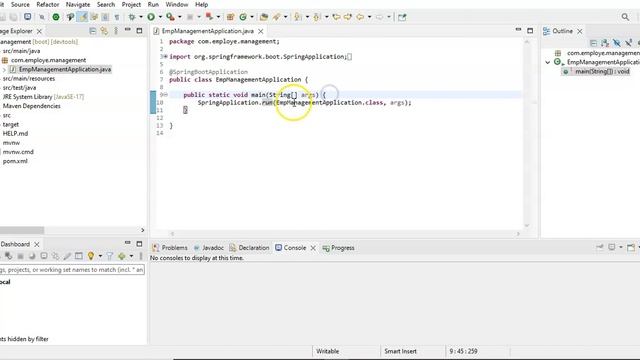Click the New Java Class green C icon
This screenshot has width=640, height=360.
point(243,17)
